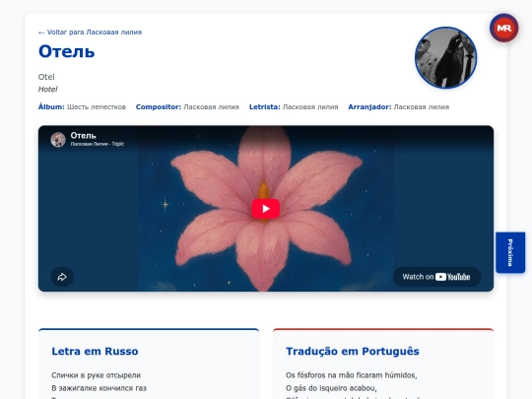Click the channel avatar in video header
The width and height of the screenshot is (532, 399).
click(58, 140)
